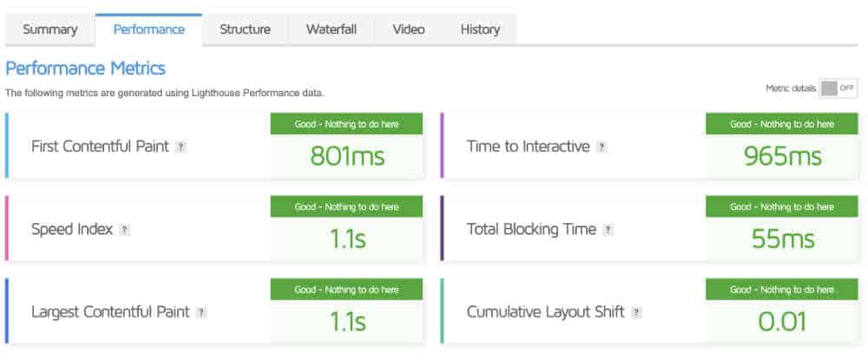The height and width of the screenshot is (353, 868).
Task: Go to the Video tab
Action: pos(409,29)
